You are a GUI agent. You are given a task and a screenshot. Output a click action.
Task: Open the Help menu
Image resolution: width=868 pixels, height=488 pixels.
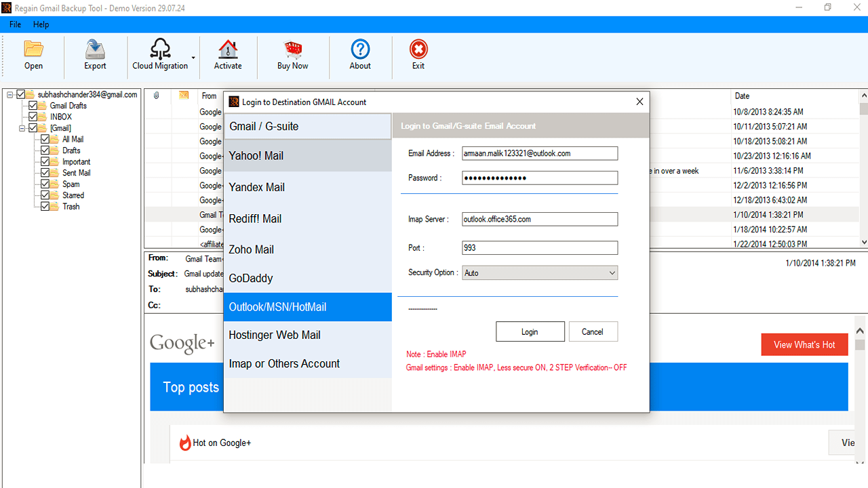(x=41, y=24)
